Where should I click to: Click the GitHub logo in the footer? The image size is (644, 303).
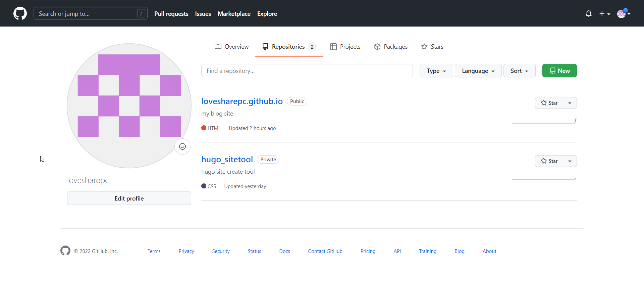[65, 251]
